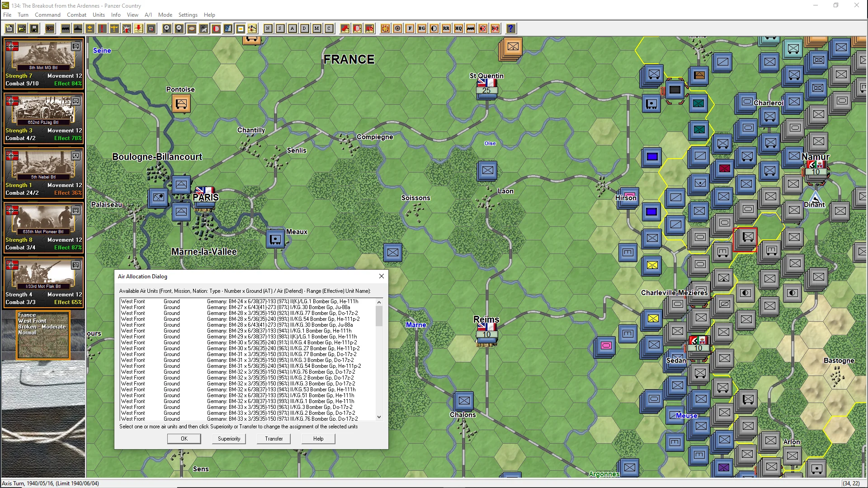Open the Combat menu
The image size is (868, 488).
pyautogui.click(x=76, y=14)
